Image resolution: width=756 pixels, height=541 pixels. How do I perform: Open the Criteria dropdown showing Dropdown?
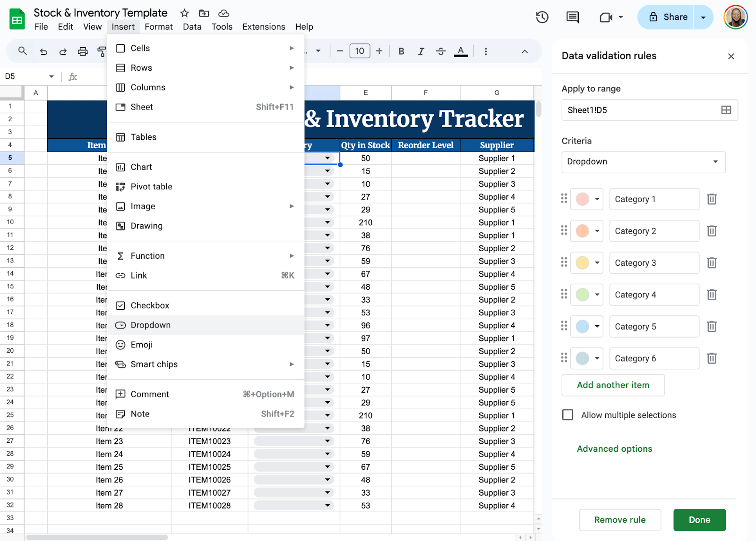click(x=643, y=162)
